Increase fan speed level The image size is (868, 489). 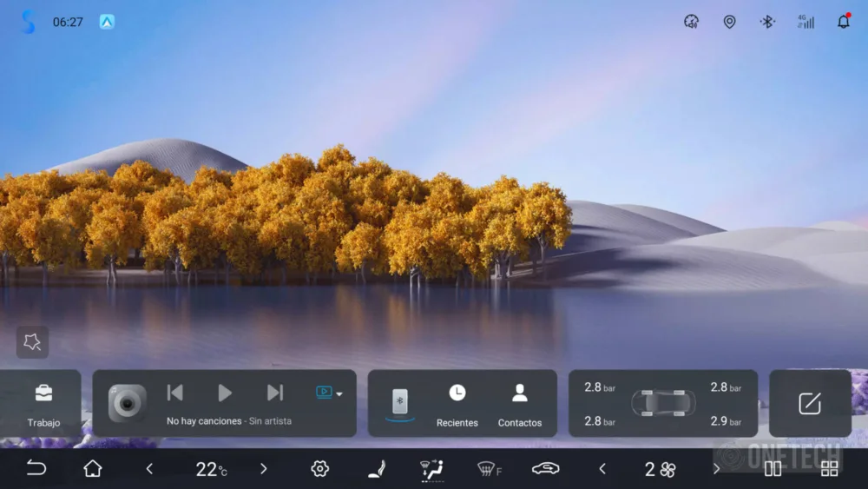point(716,469)
